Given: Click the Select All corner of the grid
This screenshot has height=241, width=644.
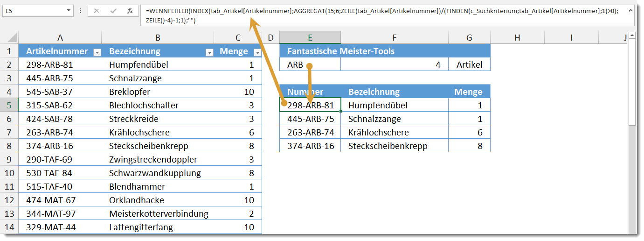Looking at the screenshot, I should [9, 38].
